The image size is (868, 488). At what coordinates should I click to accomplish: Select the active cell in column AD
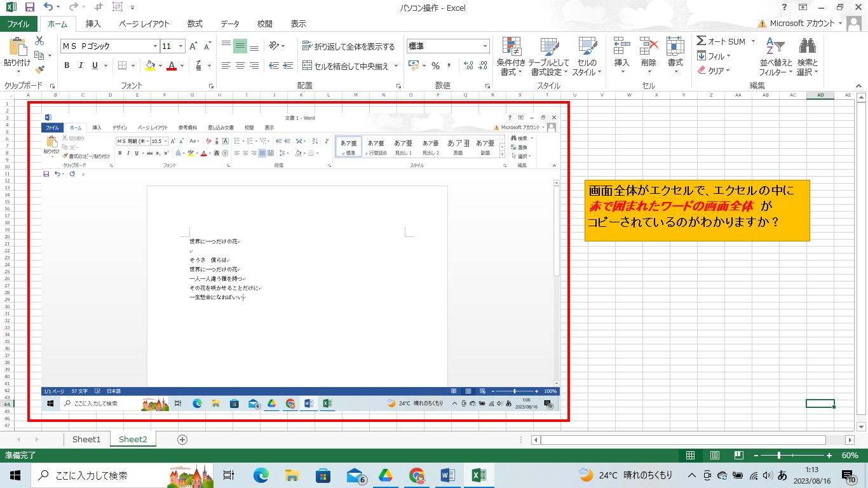click(x=820, y=403)
